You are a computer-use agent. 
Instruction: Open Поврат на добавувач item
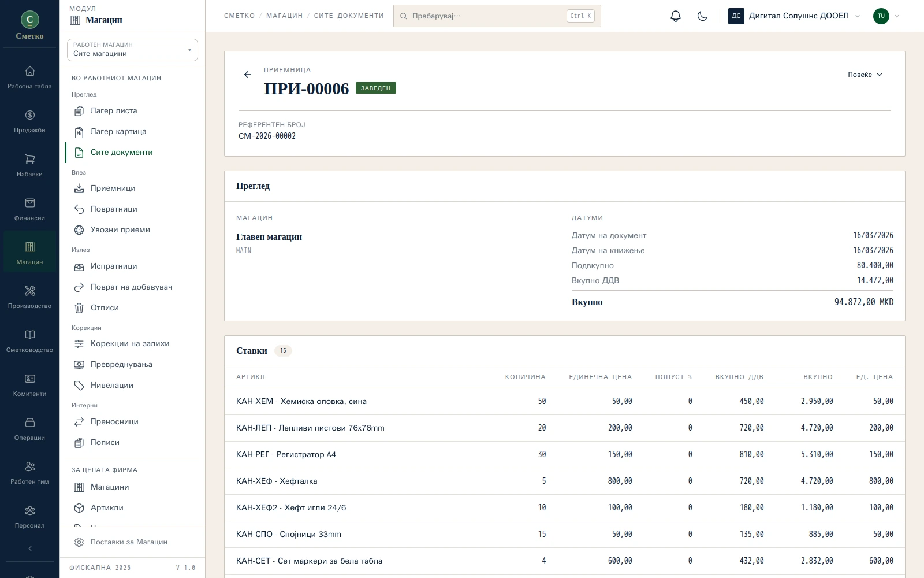pos(132,287)
